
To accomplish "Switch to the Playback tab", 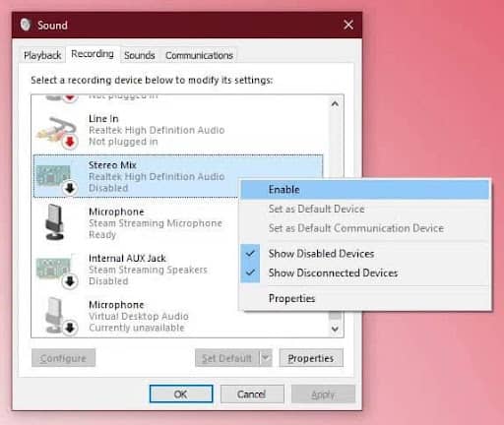I will 42,55.
